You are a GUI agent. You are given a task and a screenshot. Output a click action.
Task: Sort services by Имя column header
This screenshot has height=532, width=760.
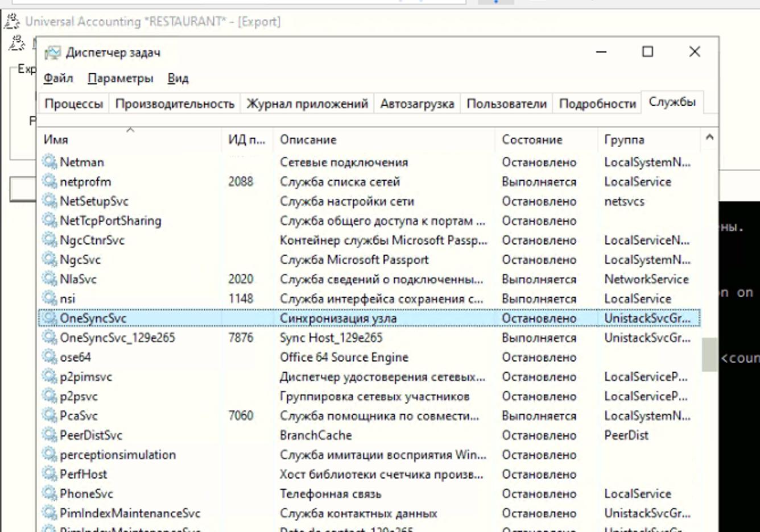[130, 139]
